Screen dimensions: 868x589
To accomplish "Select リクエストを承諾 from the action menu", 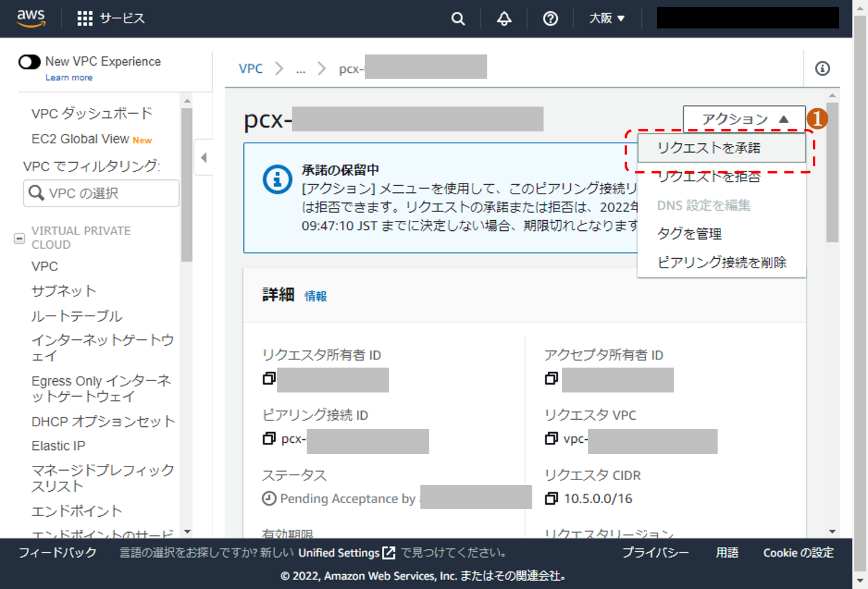I will [x=709, y=148].
